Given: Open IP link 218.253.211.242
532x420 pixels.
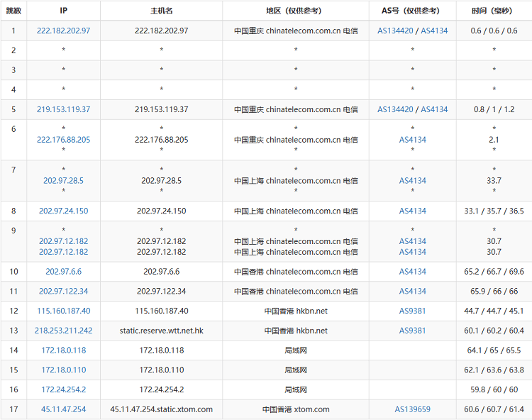Looking at the screenshot, I should 63,331.
